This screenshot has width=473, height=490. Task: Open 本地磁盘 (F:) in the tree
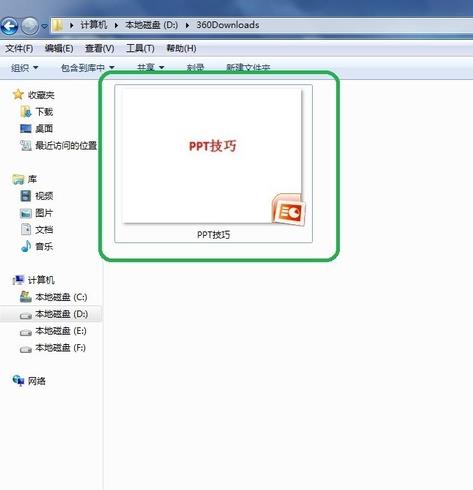pos(61,348)
